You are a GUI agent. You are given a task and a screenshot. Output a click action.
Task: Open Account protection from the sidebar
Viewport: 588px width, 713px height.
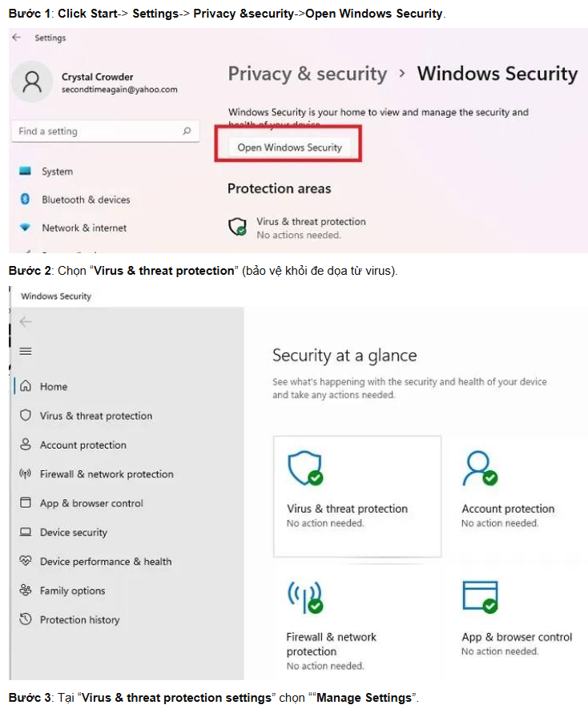click(x=83, y=445)
